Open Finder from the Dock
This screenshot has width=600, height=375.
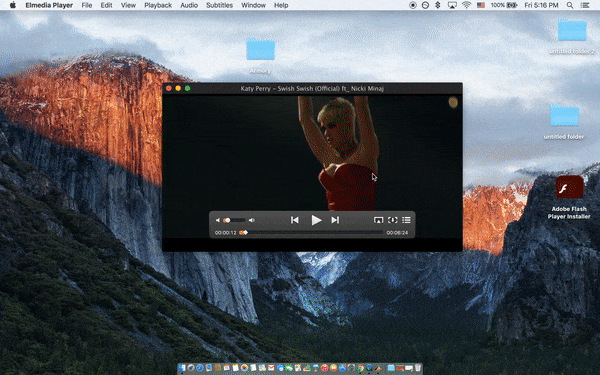pos(181,368)
